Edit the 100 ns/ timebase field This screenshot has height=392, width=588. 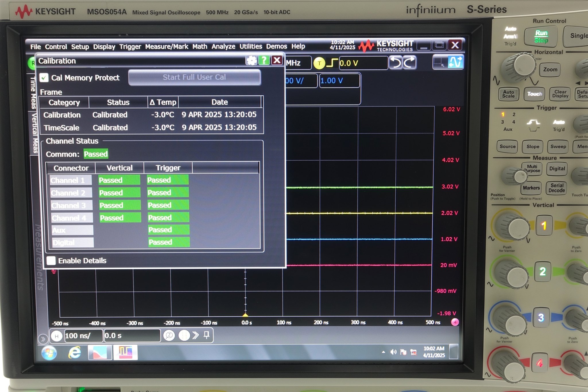(x=83, y=336)
